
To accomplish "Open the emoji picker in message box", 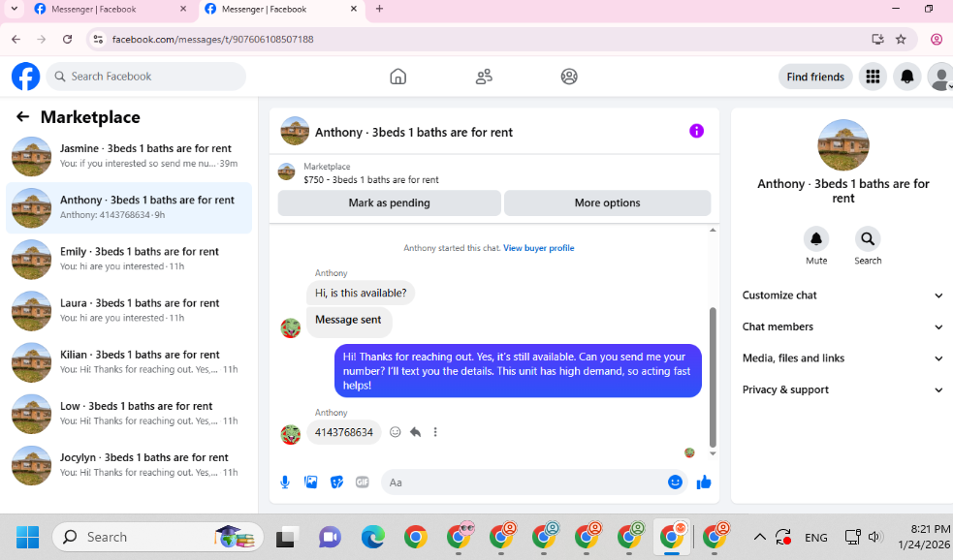I will [x=675, y=482].
